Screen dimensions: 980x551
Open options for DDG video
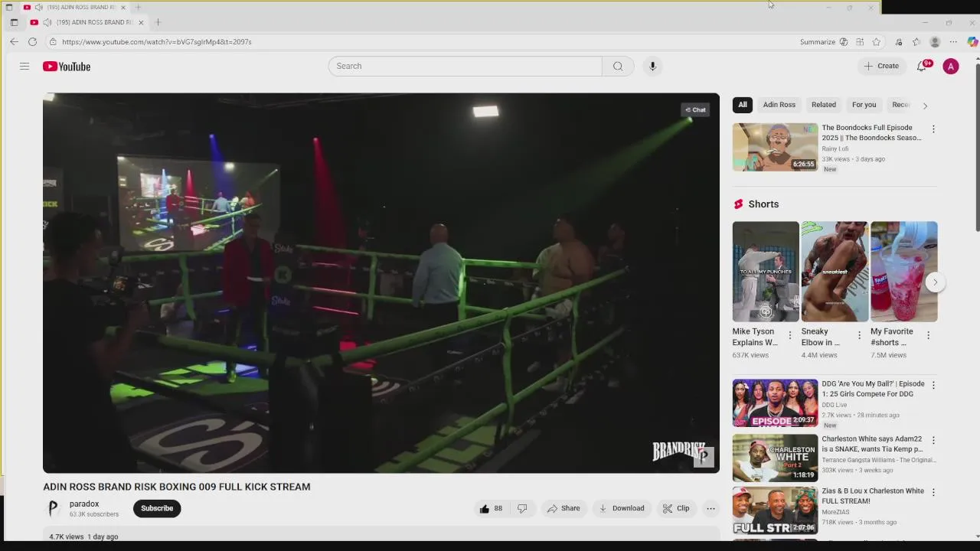pyautogui.click(x=933, y=385)
